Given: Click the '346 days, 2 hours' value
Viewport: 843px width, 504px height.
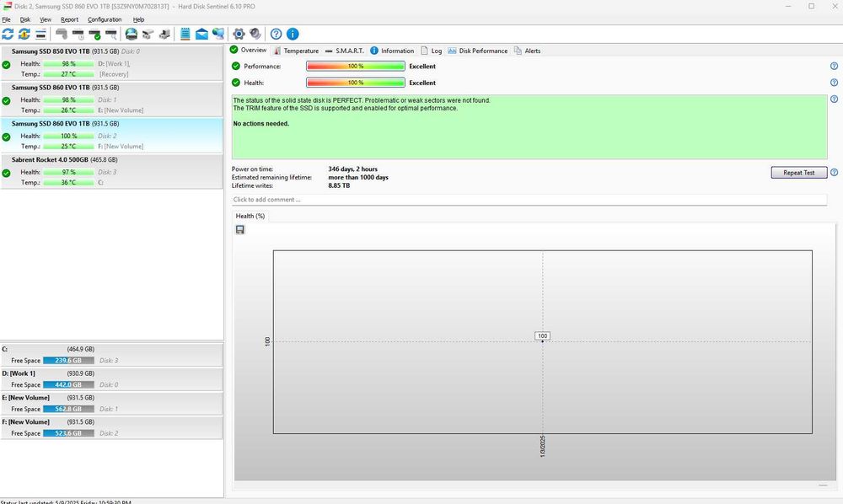Looking at the screenshot, I should 352,169.
